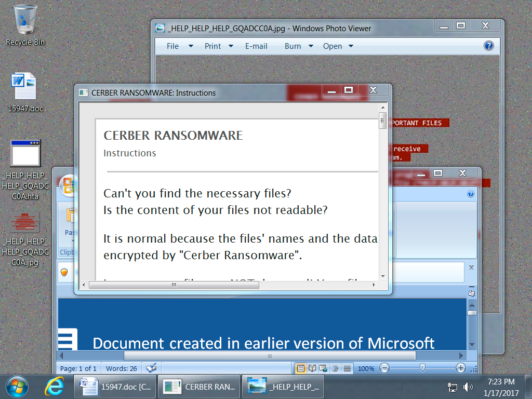Viewport: 532px width, 399px height.
Task: Select the 15947.doc desktop file
Action: tap(25, 92)
